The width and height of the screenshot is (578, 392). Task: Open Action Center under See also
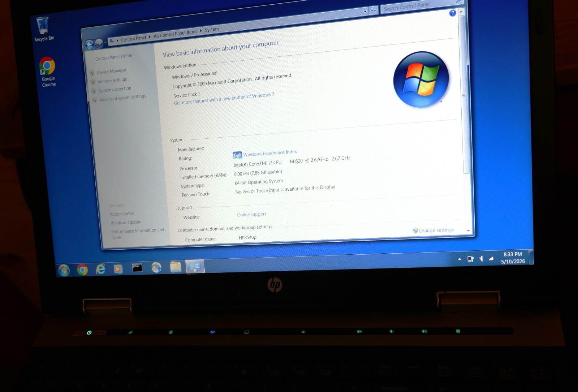click(x=122, y=214)
